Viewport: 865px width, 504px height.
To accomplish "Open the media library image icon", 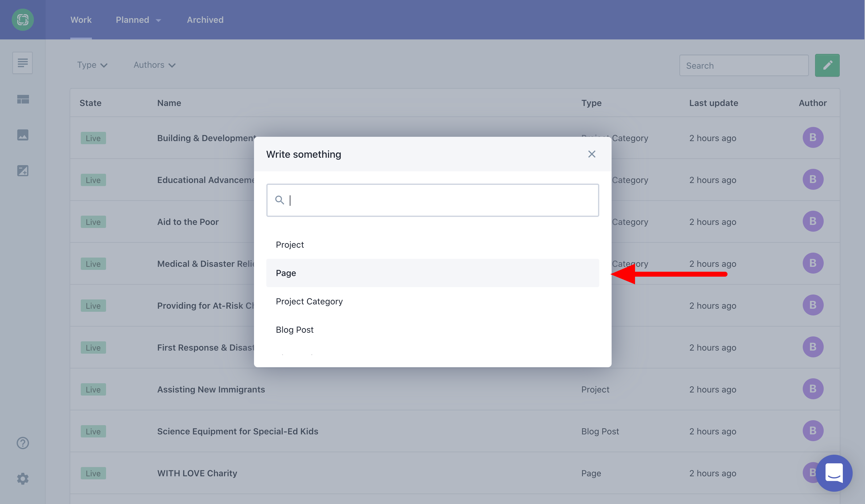I will (x=23, y=135).
